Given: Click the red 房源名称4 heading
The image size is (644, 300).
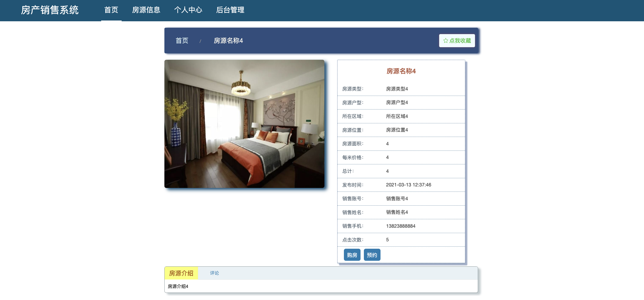Looking at the screenshot, I should [401, 71].
